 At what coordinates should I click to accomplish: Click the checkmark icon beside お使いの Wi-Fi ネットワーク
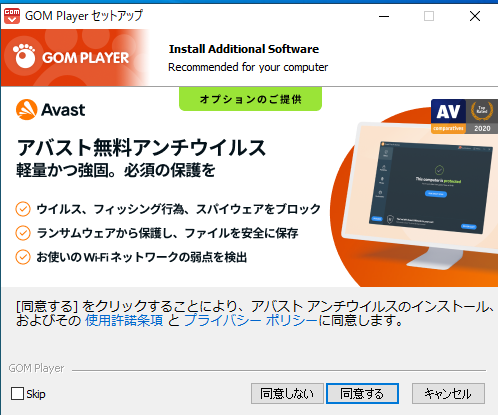point(23,257)
